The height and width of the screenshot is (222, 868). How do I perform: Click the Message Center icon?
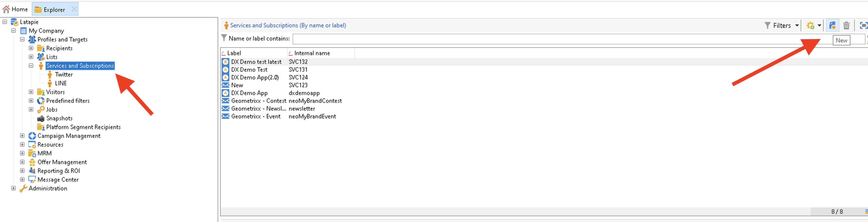tap(32, 180)
